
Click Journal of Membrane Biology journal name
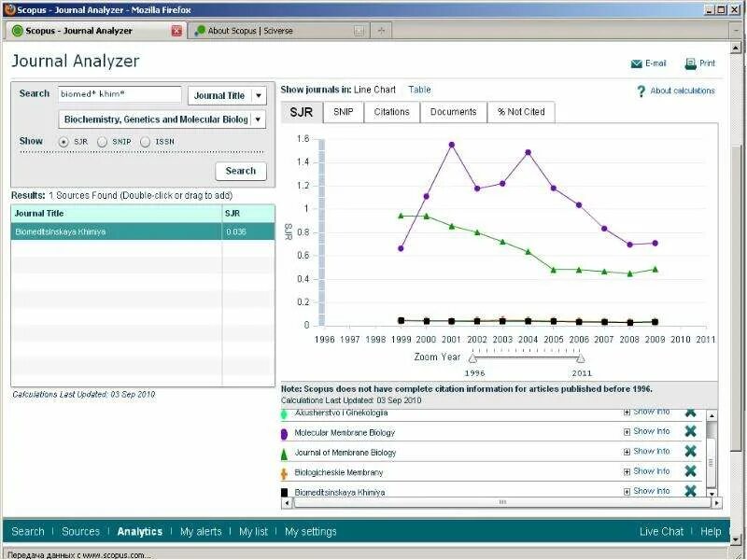point(345,453)
